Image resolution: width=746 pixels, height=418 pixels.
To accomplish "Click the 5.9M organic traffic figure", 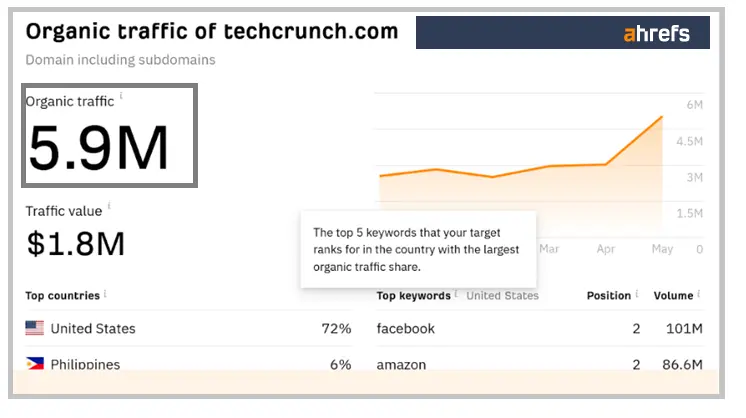I will (98, 148).
